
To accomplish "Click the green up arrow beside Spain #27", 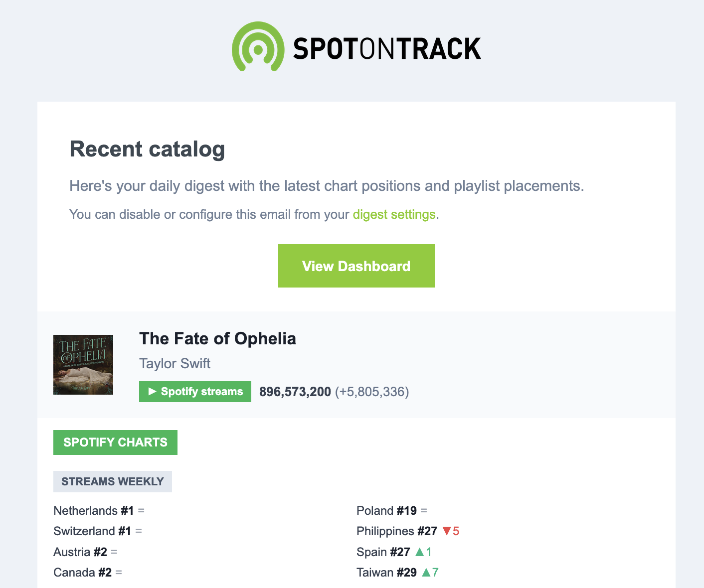I will 419,552.
